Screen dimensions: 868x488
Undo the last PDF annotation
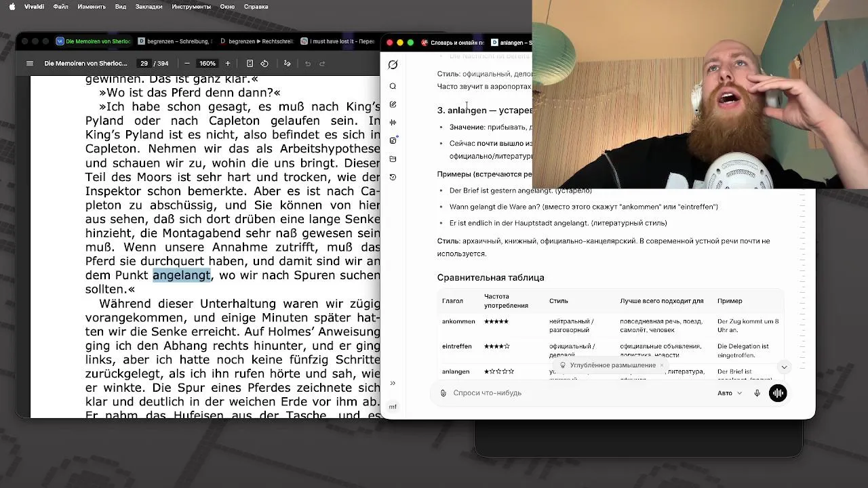308,63
